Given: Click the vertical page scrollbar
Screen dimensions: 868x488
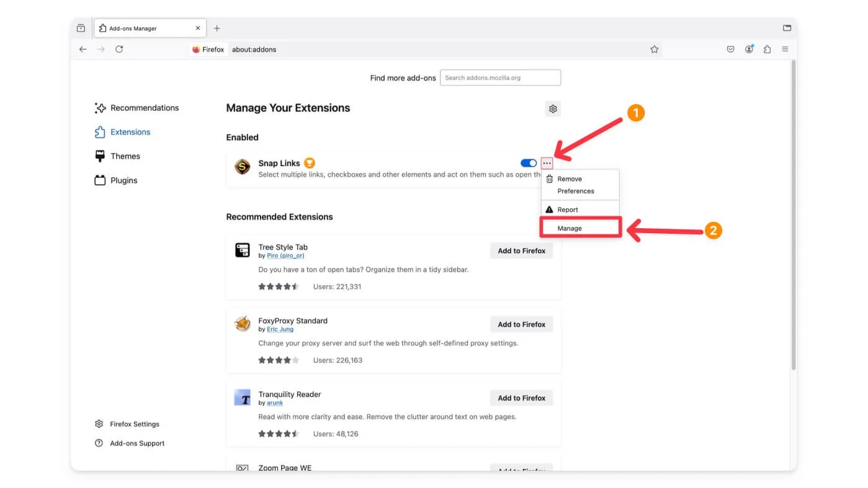Looking at the screenshot, I should tap(792, 217).
